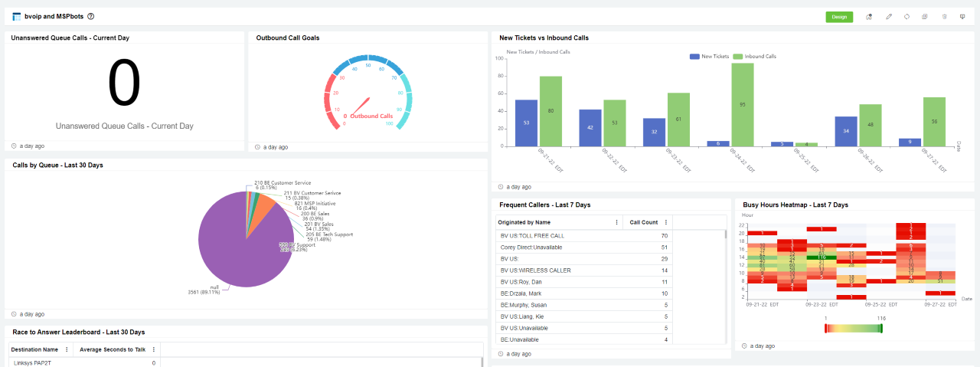Open Call Count column menu

tap(666, 222)
